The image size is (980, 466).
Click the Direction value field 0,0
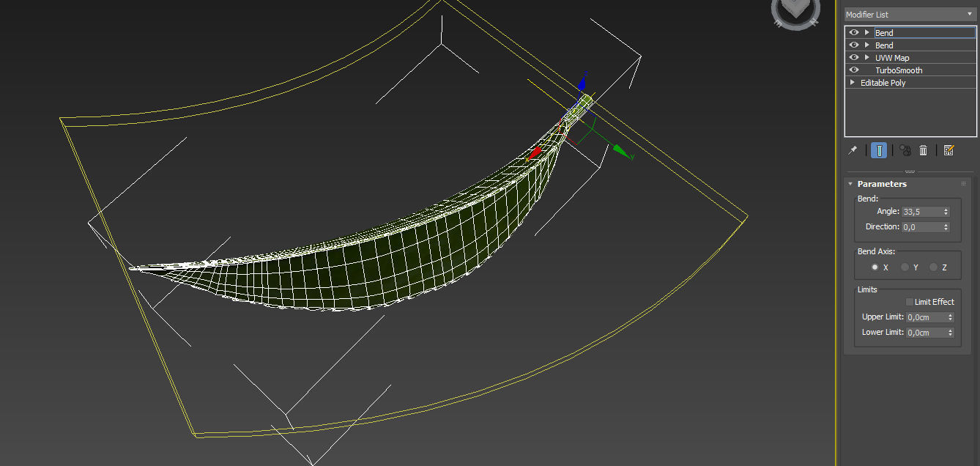coord(921,227)
